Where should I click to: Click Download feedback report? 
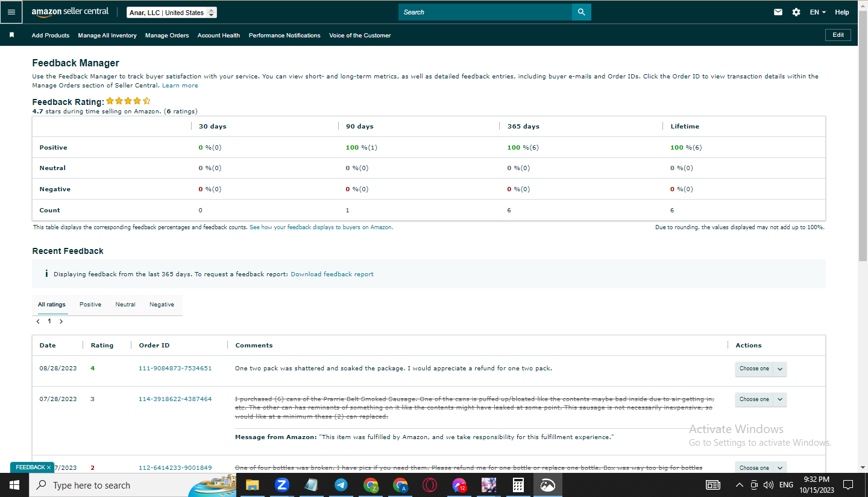[x=332, y=274]
